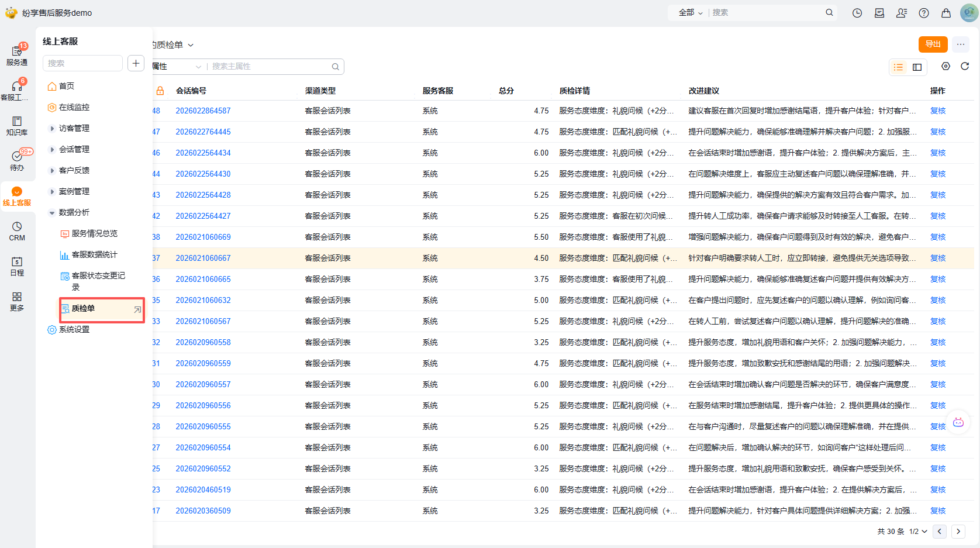This screenshot has width=980, height=548.
Task: Open the 服务通 sidebar icon
Action: pyautogui.click(x=17, y=55)
